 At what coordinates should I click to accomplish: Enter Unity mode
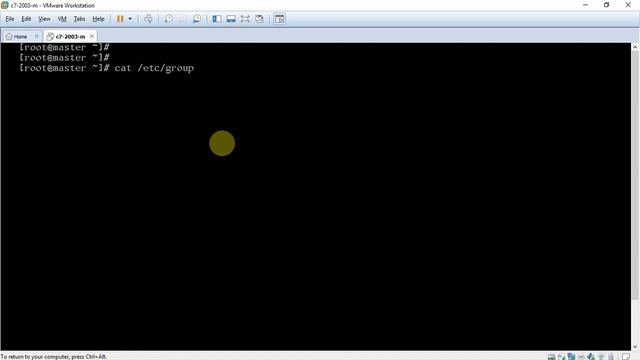259,19
